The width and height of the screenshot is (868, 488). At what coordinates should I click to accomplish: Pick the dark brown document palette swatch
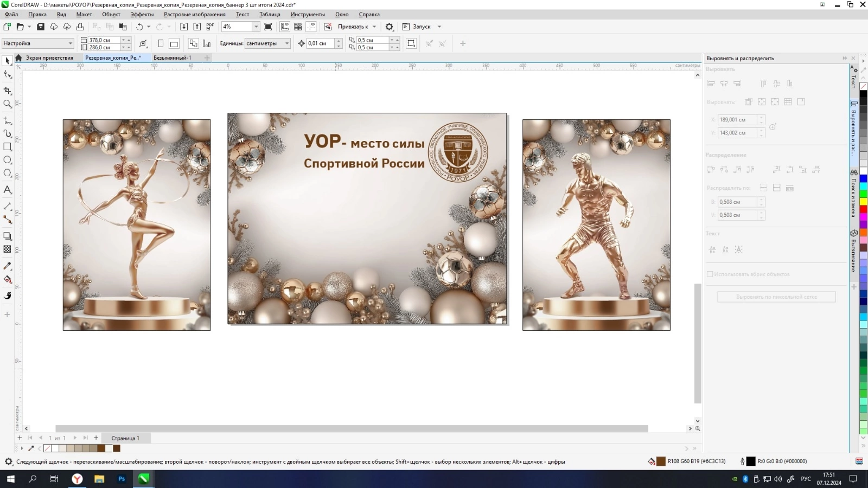(x=117, y=448)
